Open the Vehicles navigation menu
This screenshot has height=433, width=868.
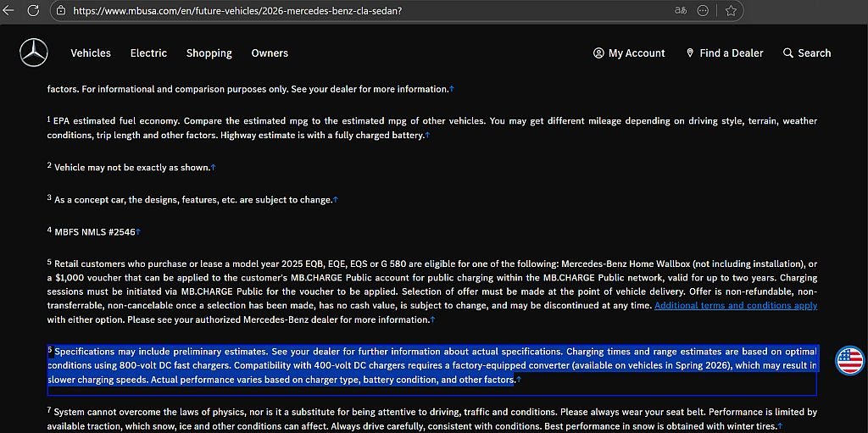[x=91, y=53]
